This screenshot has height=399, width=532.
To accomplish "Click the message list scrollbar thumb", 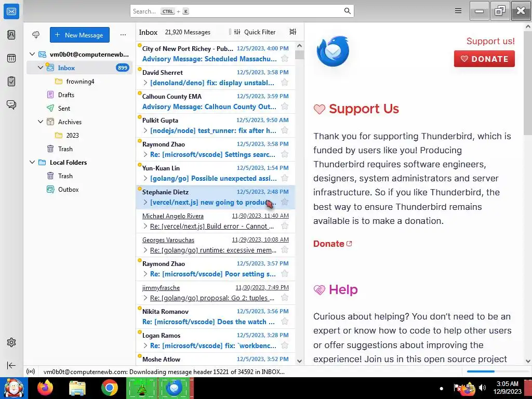I will click(299, 55).
